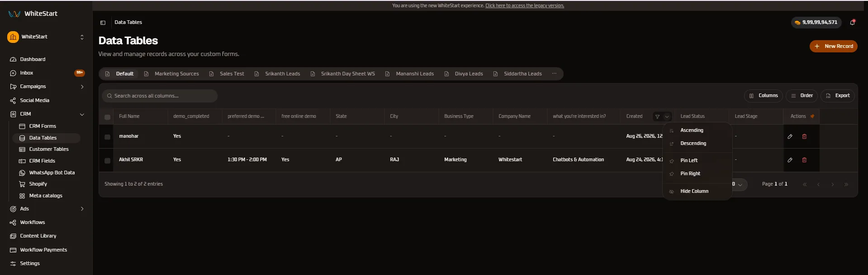Go to next page arrow
This screenshot has width=868, height=275.
[832, 184]
